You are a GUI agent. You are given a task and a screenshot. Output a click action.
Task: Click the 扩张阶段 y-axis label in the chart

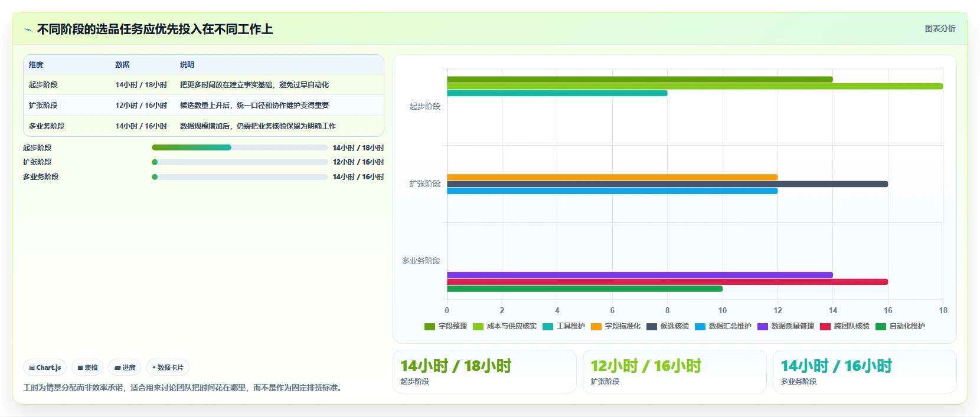(425, 184)
